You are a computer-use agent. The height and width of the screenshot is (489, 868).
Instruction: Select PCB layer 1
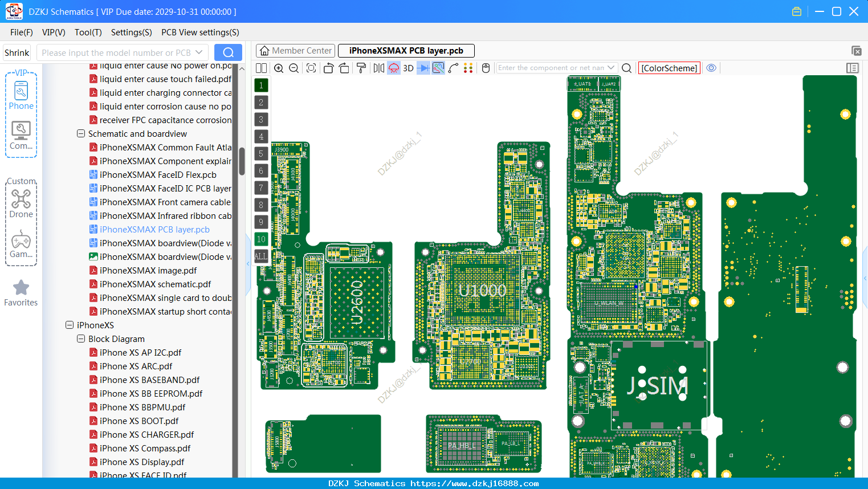point(261,85)
